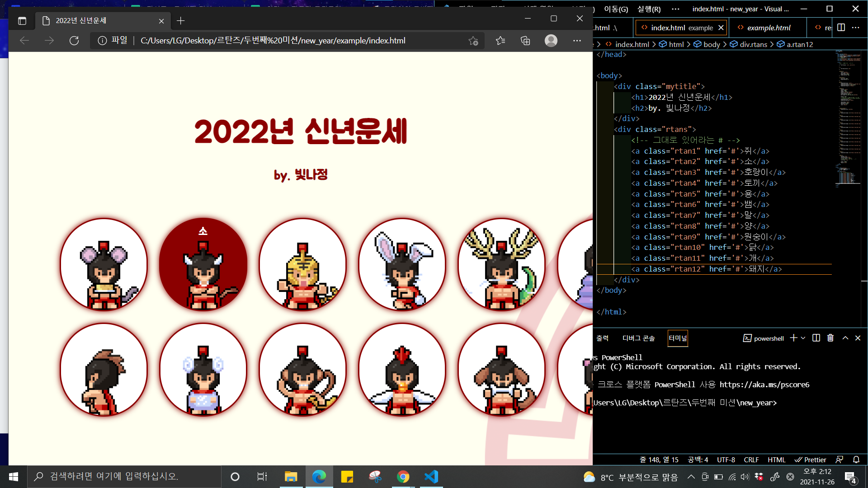
Task: Add page to favorites star icon
Action: pyautogui.click(x=473, y=41)
